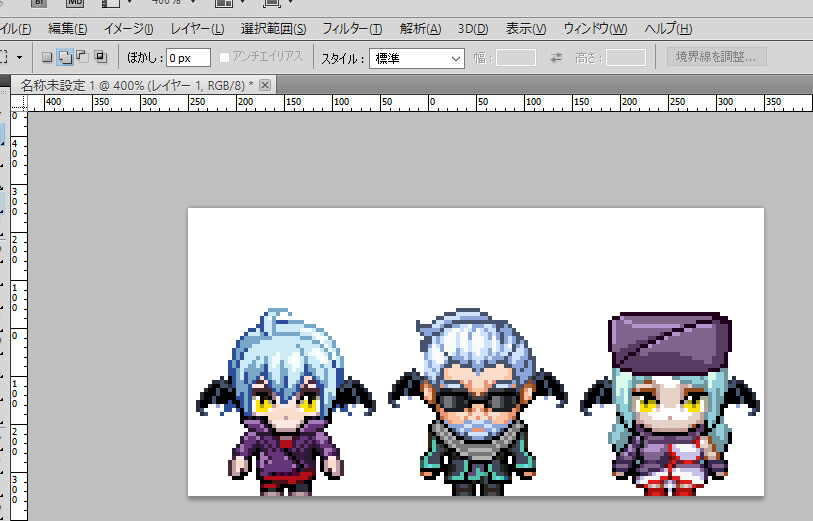Click the 幅 width input field

(x=516, y=58)
